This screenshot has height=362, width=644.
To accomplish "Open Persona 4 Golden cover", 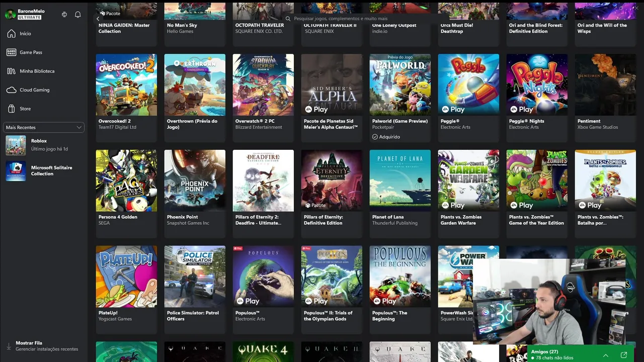I will coord(126,180).
